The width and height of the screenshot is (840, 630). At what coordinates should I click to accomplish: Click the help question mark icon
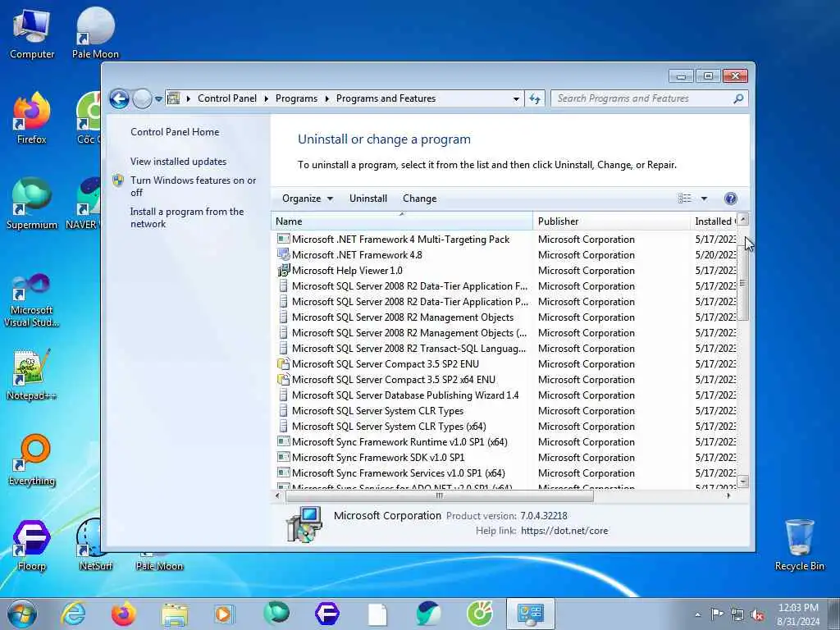tap(730, 199)
